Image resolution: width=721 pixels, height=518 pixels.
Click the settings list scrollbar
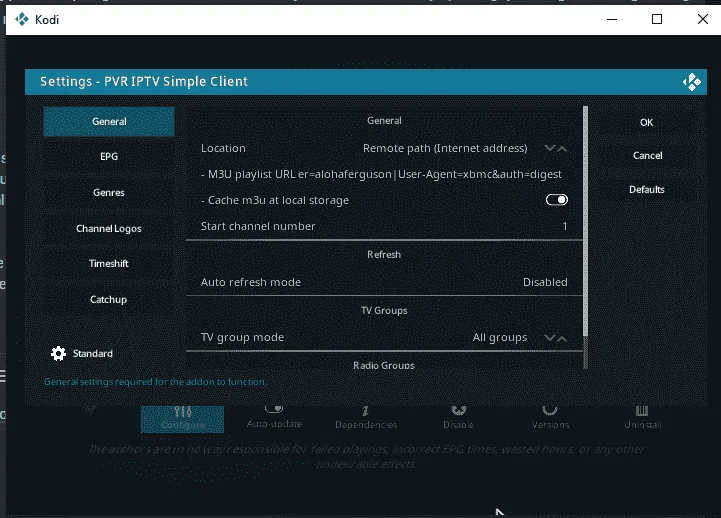(x=585, y=237)
